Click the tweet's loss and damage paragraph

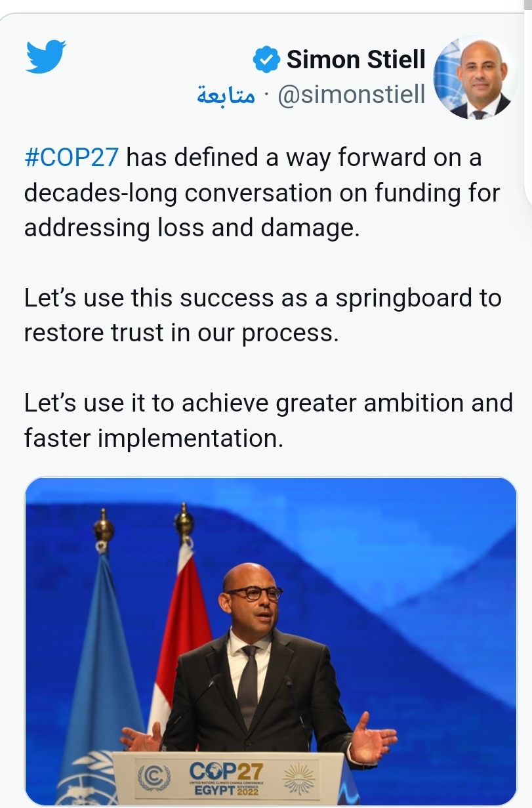(261, 193)
